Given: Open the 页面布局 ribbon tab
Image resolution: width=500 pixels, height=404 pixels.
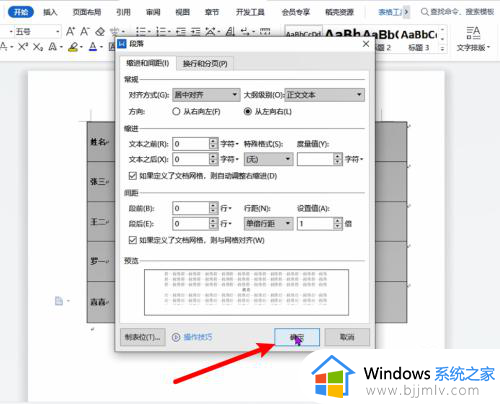Looking at the screenshot, I should (x=87, y=12).
